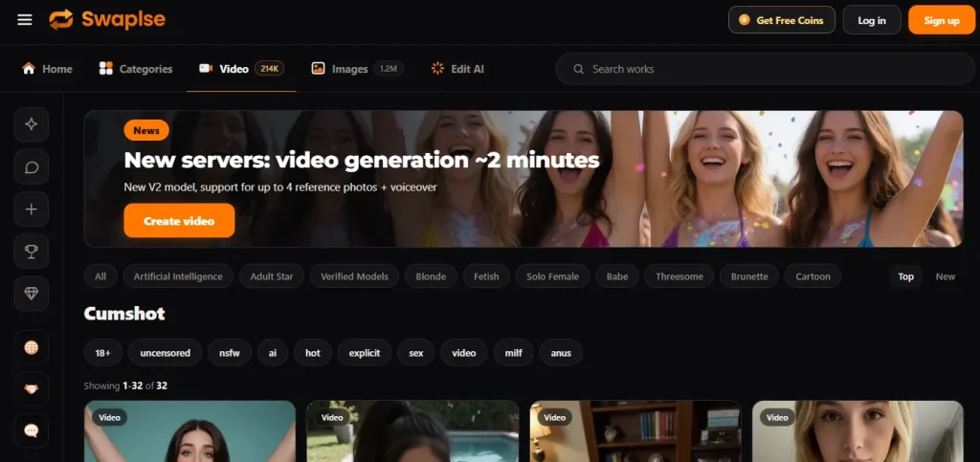The width and height of the screenshot is (980, 462).
Task: Focus the Search works field
Action: 765,69
